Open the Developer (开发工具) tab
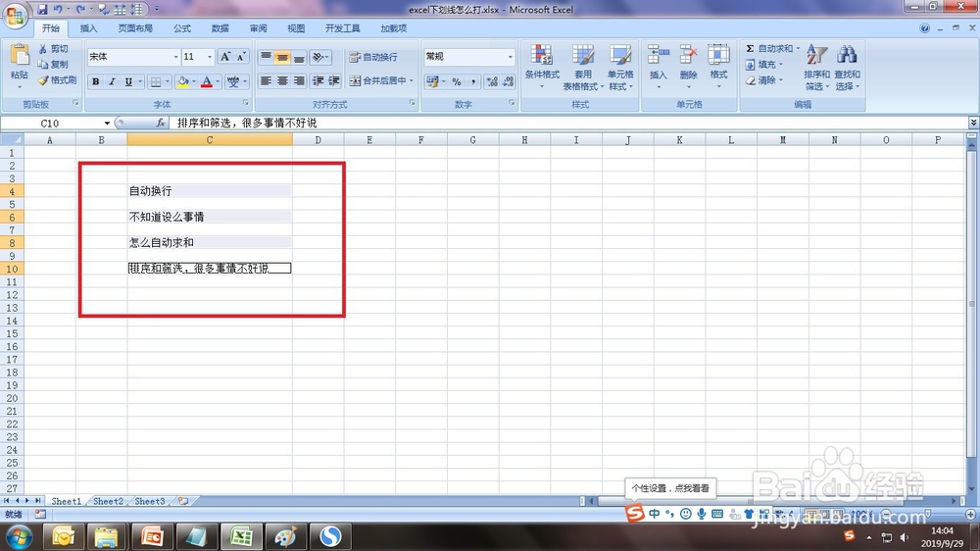Viewport: 980px width, 551px height. pyautogui.click(x=342, y=28)
